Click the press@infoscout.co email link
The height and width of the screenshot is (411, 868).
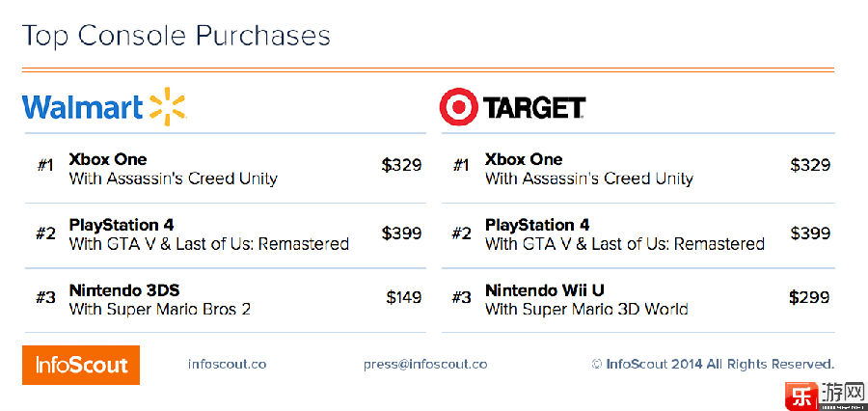tap(425, 365)
